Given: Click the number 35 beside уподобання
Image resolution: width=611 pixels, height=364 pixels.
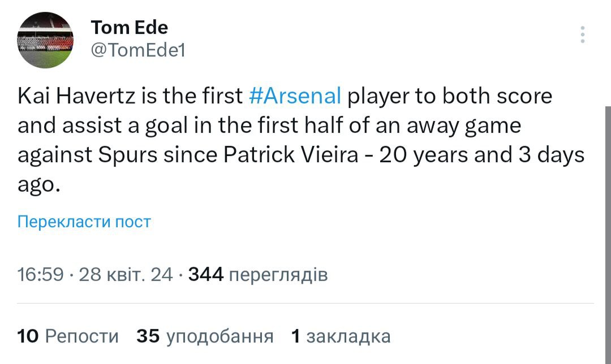Looking at the screenshot, I should [x=148, y=336].
